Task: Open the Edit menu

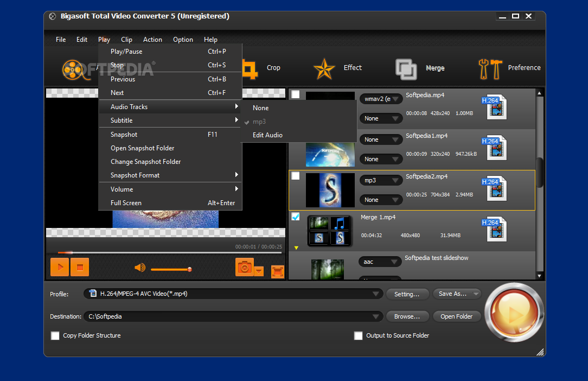Action: pos(82,40)
